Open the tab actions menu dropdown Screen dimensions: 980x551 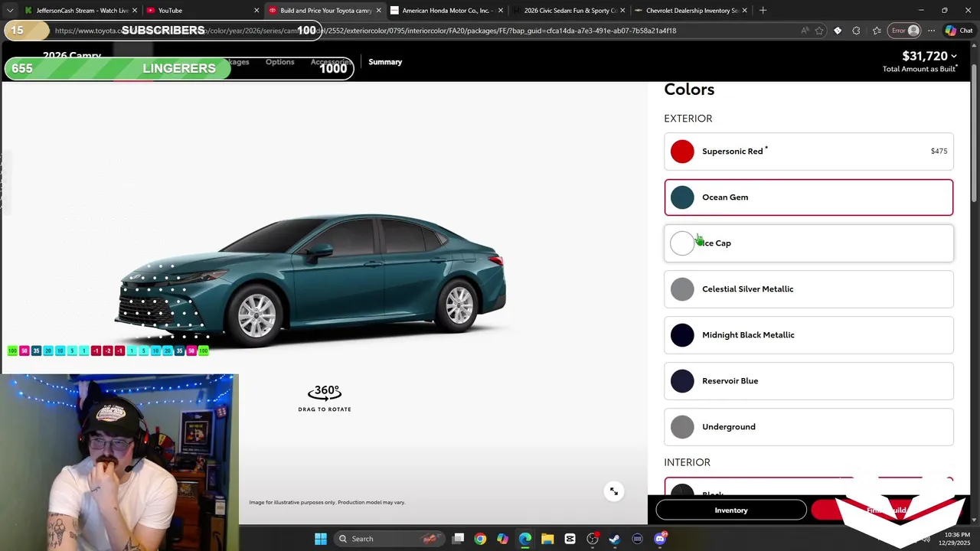10,11
